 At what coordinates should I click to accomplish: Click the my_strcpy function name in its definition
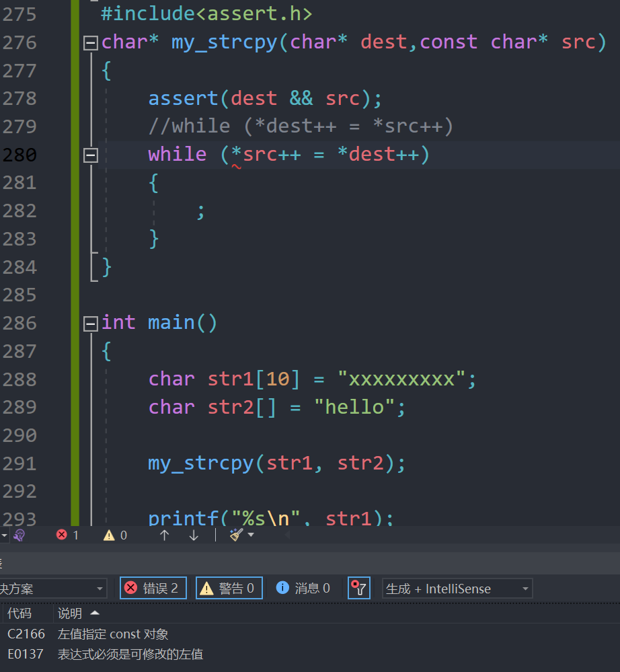click(224, 43)
